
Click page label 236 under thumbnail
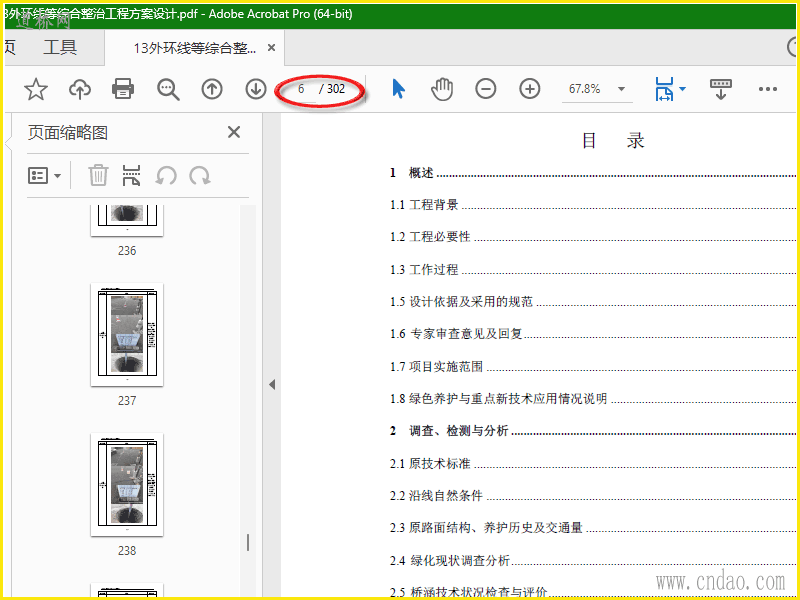tap(127, 251)
